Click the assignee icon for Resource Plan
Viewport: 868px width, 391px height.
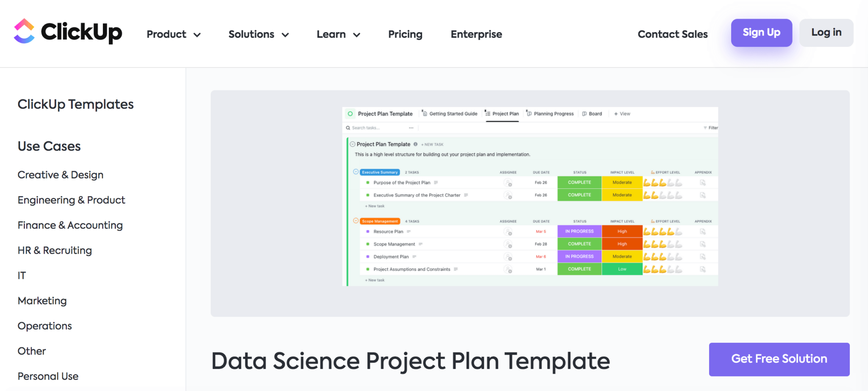pyautogui.click(x=508, y=232)
